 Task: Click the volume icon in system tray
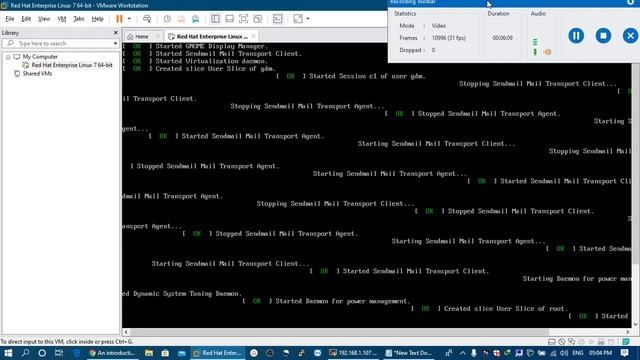(x=564, y=353)
